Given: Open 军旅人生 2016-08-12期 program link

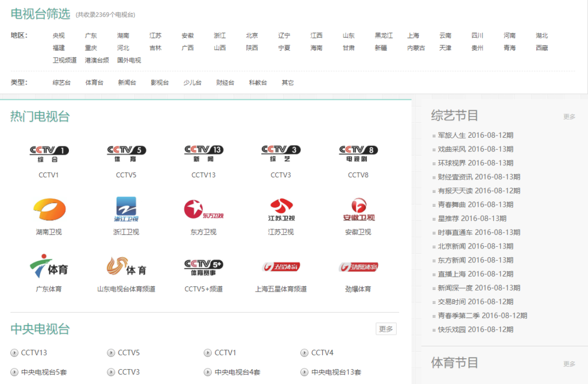Looking at the screenshot, I should [475, 135].
